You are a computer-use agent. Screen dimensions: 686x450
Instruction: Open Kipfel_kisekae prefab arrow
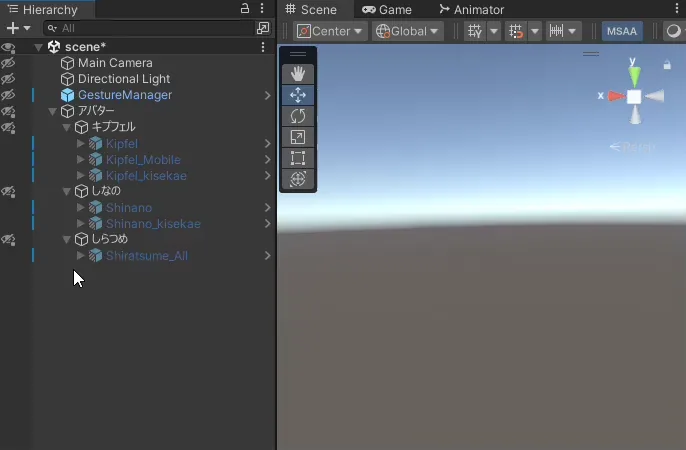click(267, 175)
